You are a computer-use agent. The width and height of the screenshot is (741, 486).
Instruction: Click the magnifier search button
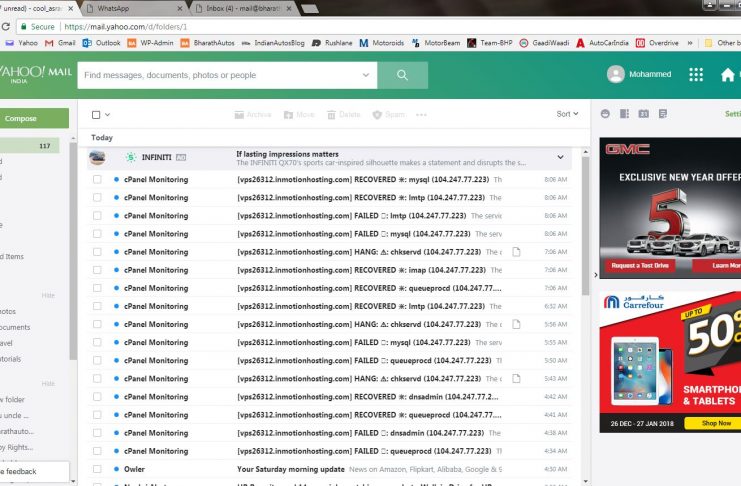pyautogui.click(x=402, y=75)
